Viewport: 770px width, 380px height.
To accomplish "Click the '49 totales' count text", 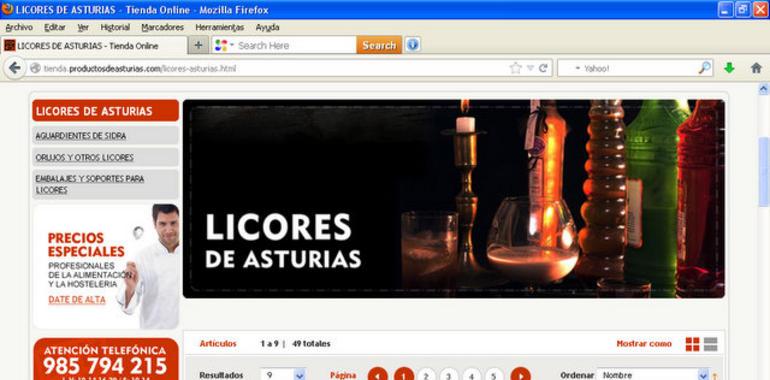I will click(311, 344).
